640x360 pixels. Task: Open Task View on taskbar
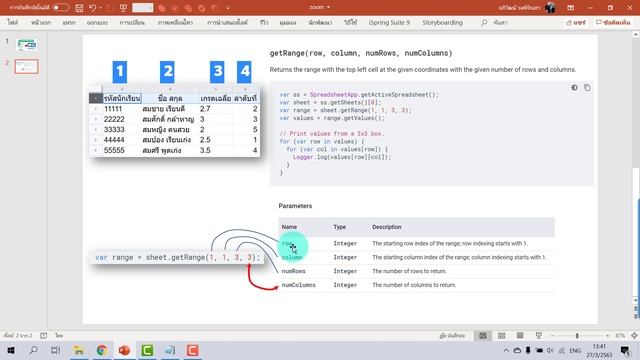click(56, 350)
